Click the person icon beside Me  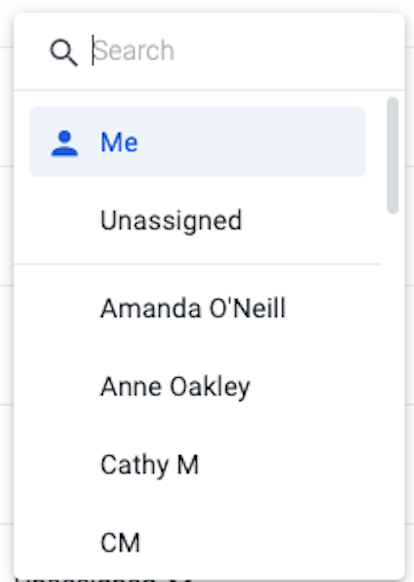tap(65, 143)
